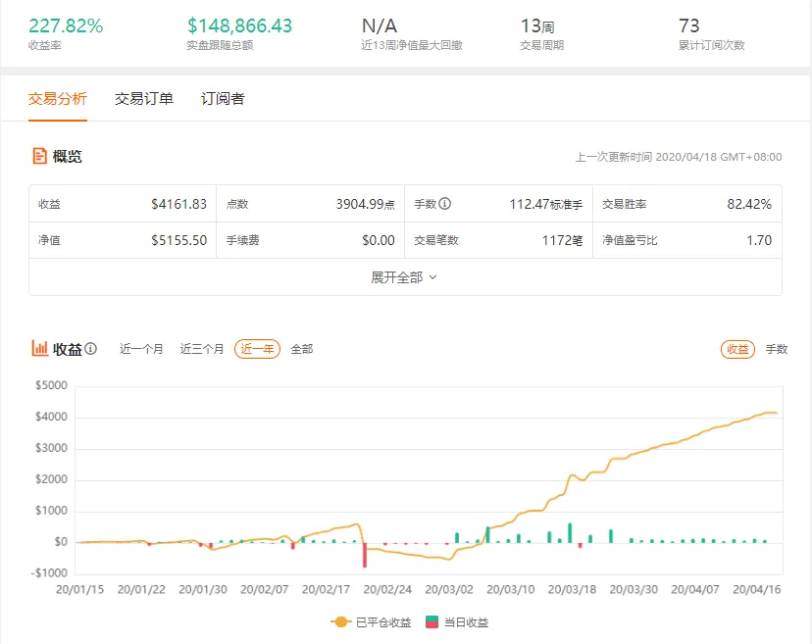Click the $4000 y-axis label

coord(51,417)
